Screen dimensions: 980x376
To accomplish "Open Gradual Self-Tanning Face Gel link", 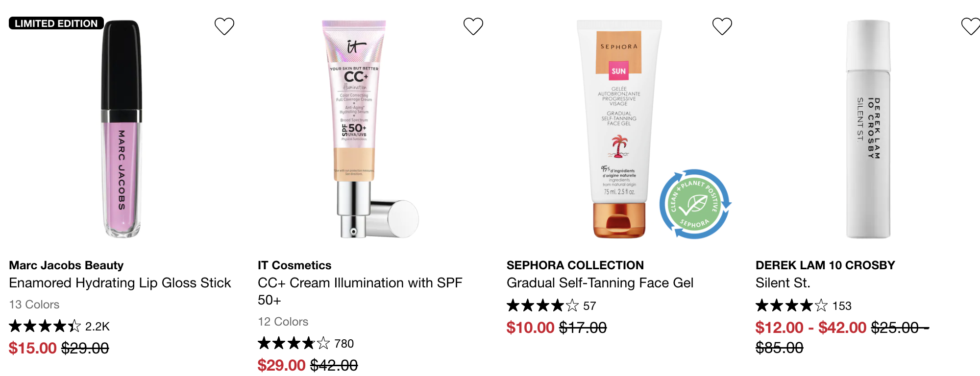I will pyautogui.click(x=600, y=283).
